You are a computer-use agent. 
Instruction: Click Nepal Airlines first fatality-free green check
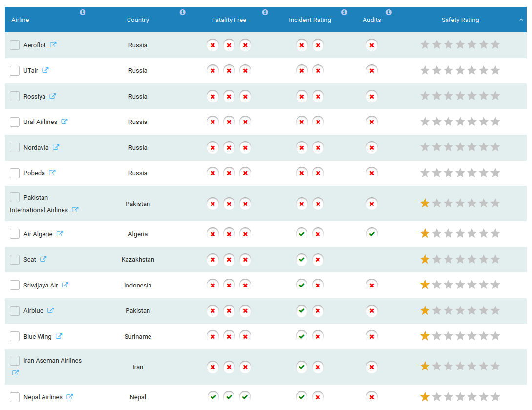[213, 397]
